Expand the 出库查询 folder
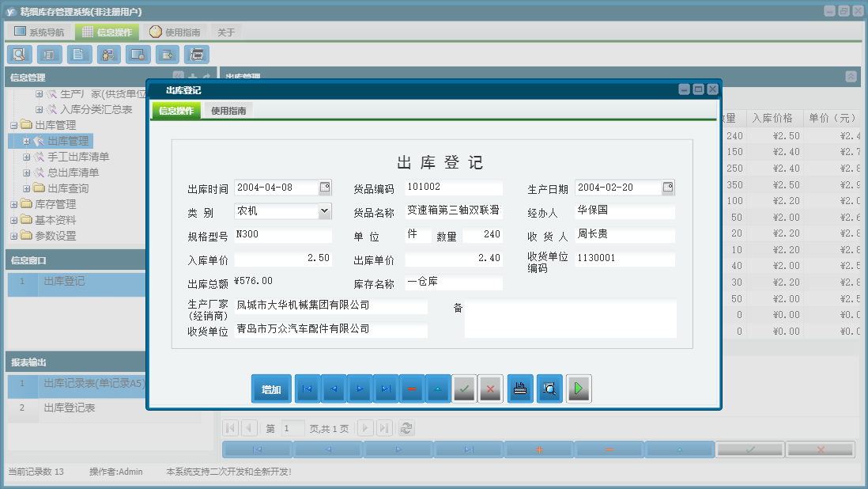 tap(26, 188)
